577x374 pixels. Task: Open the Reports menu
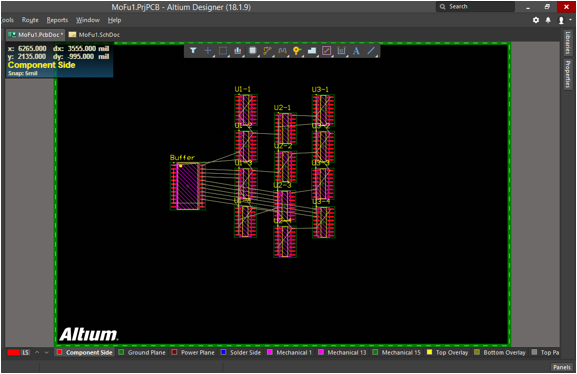tap(57, 20)
